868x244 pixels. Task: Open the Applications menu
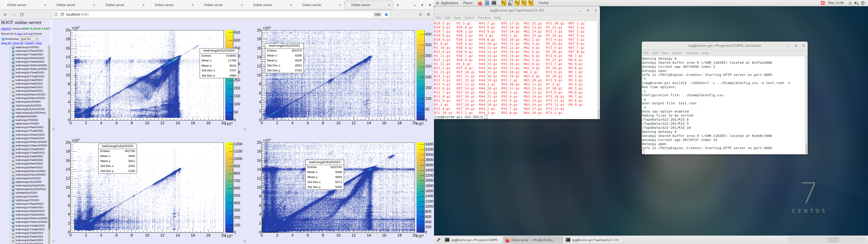pyautogui.click(x=449, y=3)
